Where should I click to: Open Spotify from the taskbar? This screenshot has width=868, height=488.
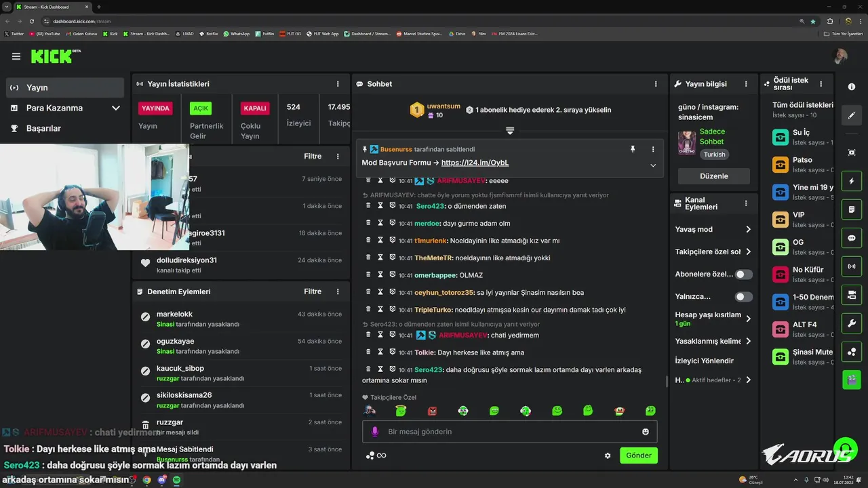click(176, 480)
